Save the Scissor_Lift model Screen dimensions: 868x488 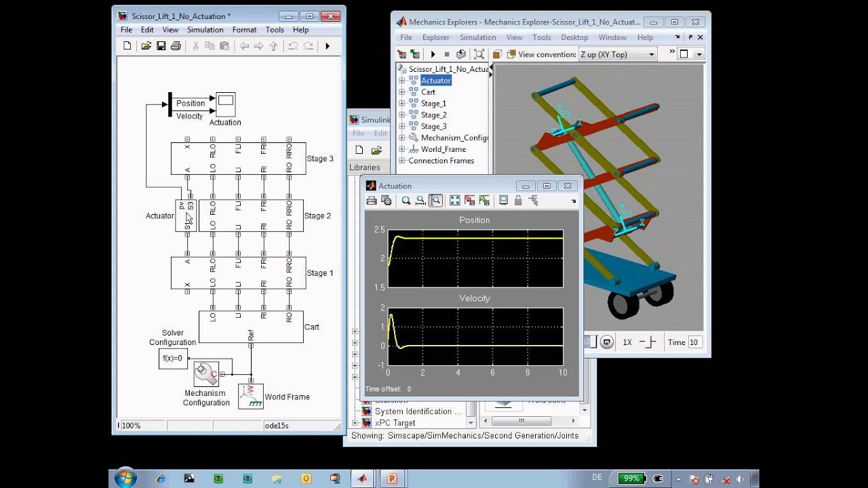[x=161, y=46]
